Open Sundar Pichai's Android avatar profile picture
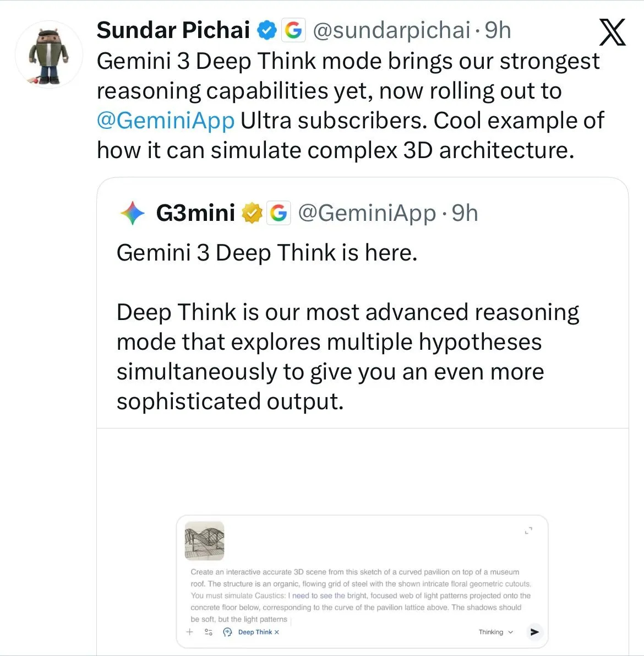This screenshot has width=644, height=656. (48, 55)
